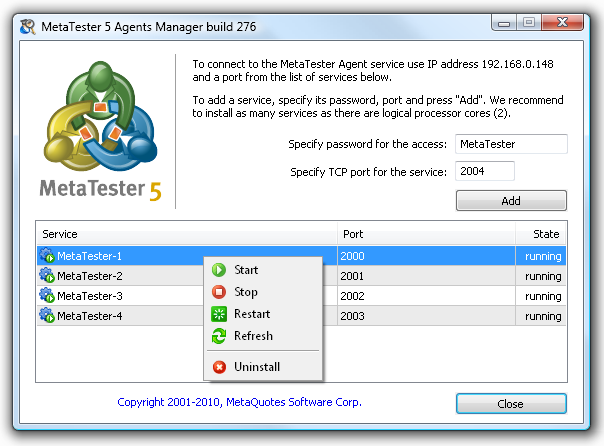Choose Restart from the context menu
This screenshot has width=604, height=446.
click(x=263, y=314)
